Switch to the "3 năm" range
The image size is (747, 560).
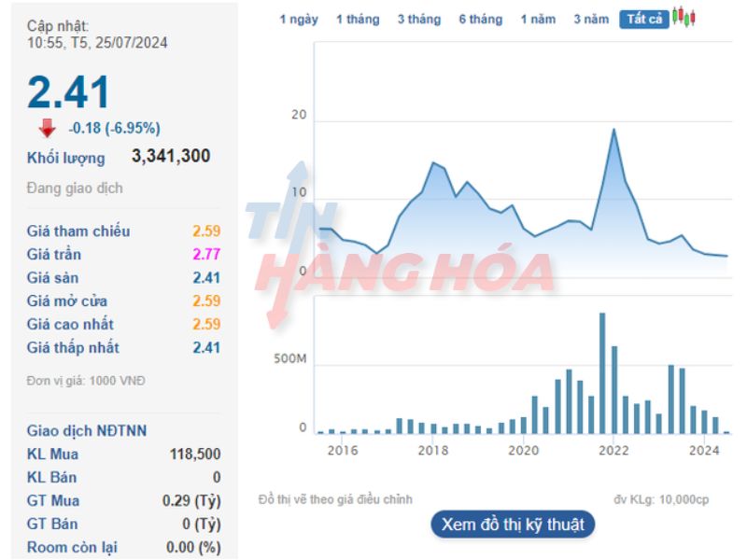point(591,20)
